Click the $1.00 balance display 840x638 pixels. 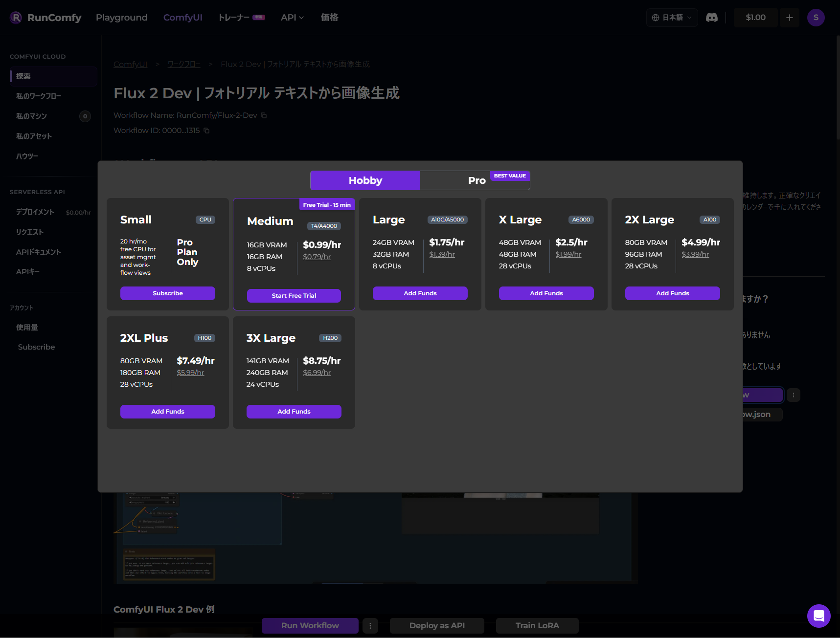tap(755, 18)
